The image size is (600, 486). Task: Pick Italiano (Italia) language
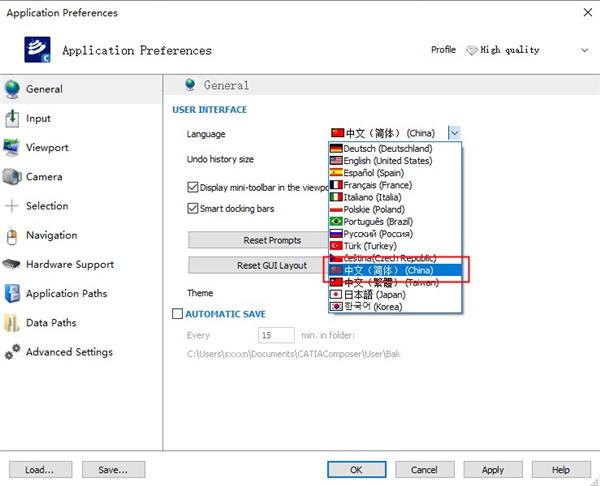click(x=395, y=197)
